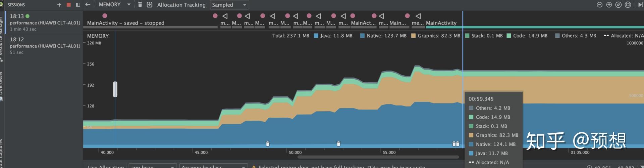Start a new profiling session with plus icon
Viewport: 644px width, 168px height.
(x=59, y=5)
